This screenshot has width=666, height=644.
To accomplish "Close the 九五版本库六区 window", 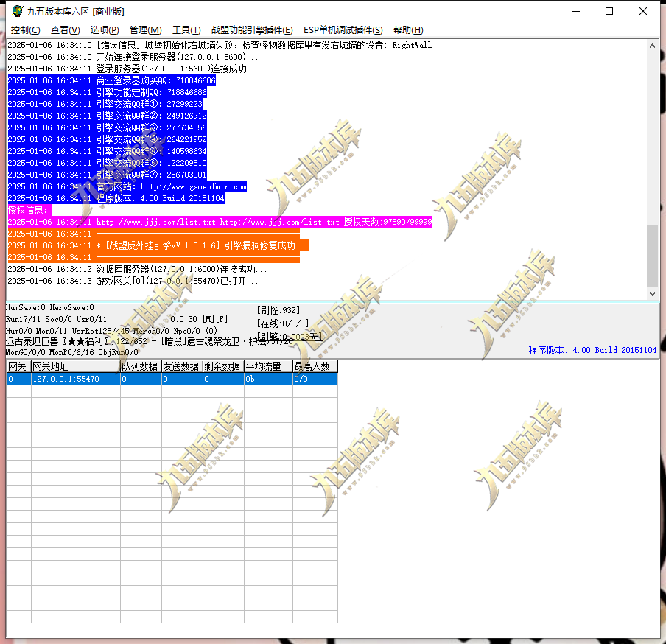I will tap(643, 12).
